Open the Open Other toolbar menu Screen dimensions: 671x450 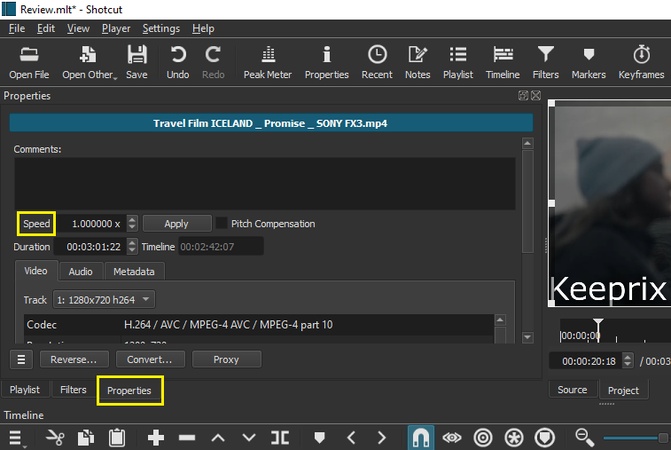(89, 62)
